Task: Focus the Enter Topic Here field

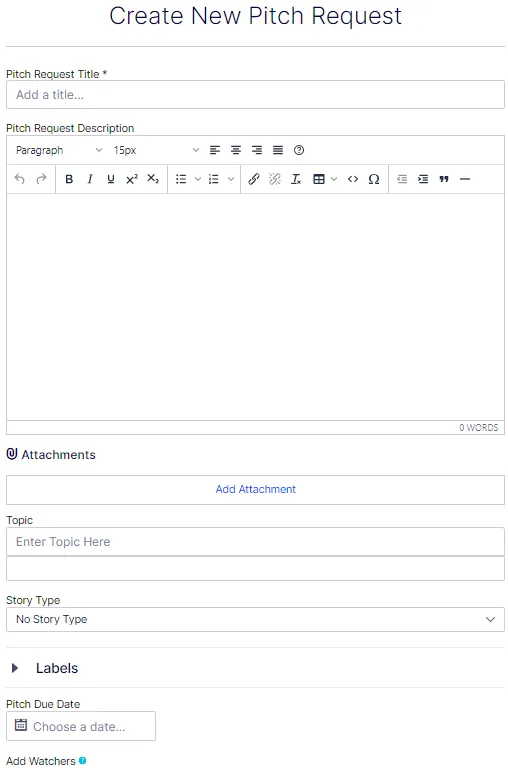Action: click(x=255, y=542)
